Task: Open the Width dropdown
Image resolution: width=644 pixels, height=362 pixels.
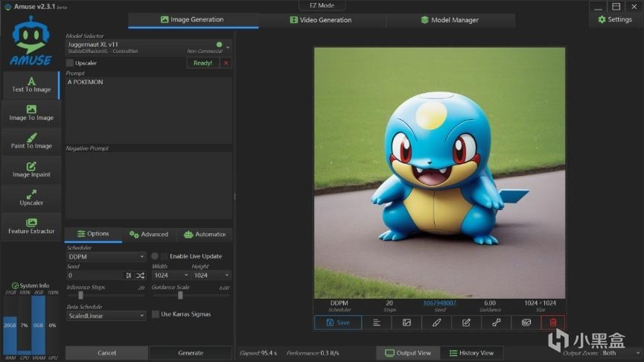Action: (x=170, y=276)
